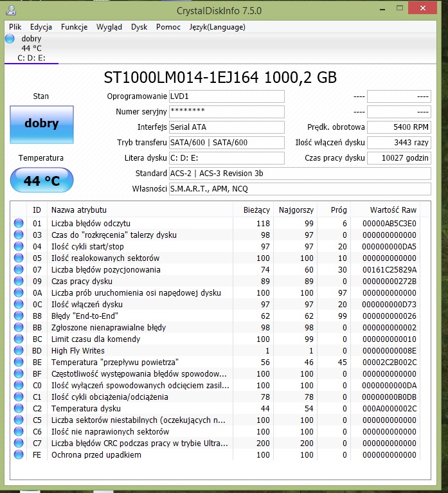Click the Standard ACS-2 field
448x493 pixels.
(300, 174)
